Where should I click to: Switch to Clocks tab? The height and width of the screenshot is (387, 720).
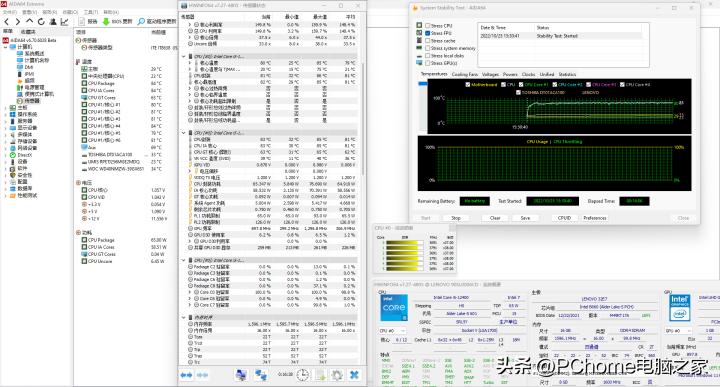529,74
